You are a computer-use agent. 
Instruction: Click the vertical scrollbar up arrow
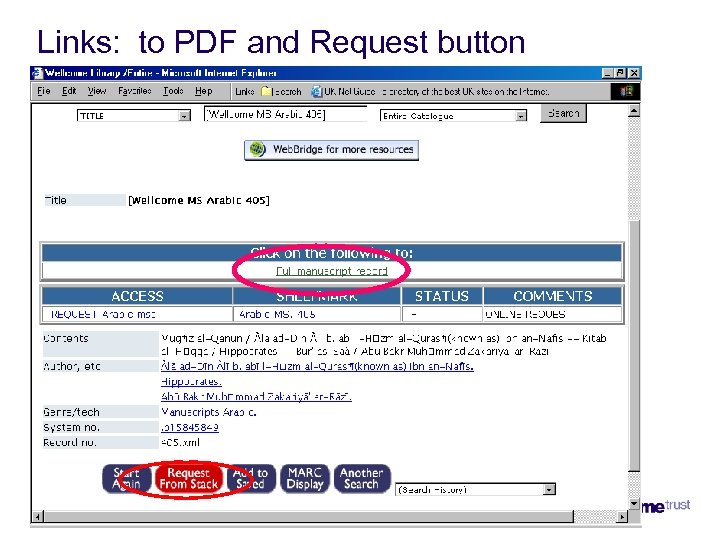634,111
